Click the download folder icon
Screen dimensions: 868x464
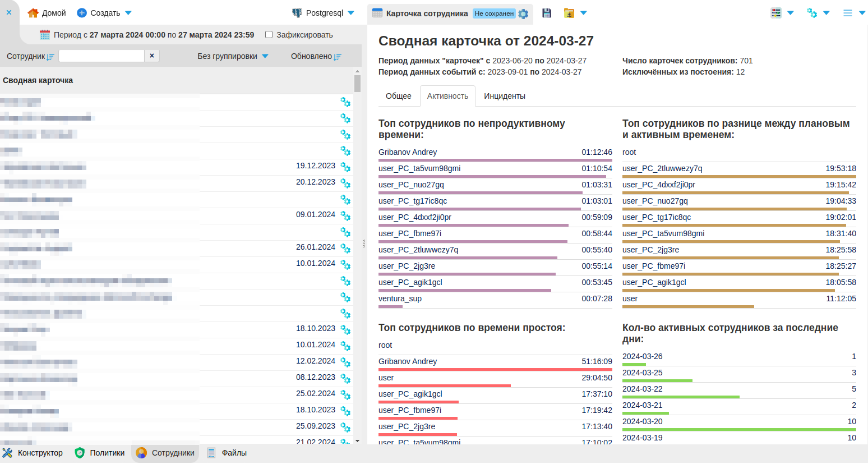coord(569,13)
